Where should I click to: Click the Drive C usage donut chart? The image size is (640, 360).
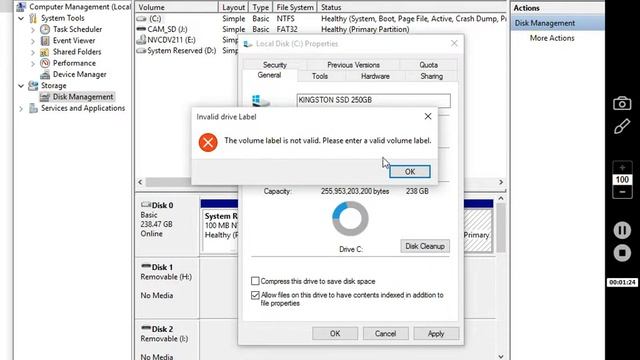coord(350,218)
